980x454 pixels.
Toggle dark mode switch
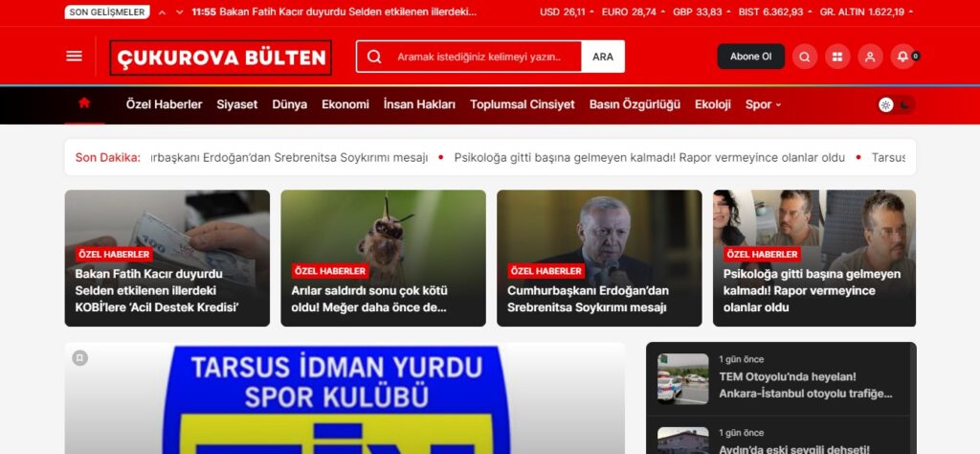tap(896, 105)
